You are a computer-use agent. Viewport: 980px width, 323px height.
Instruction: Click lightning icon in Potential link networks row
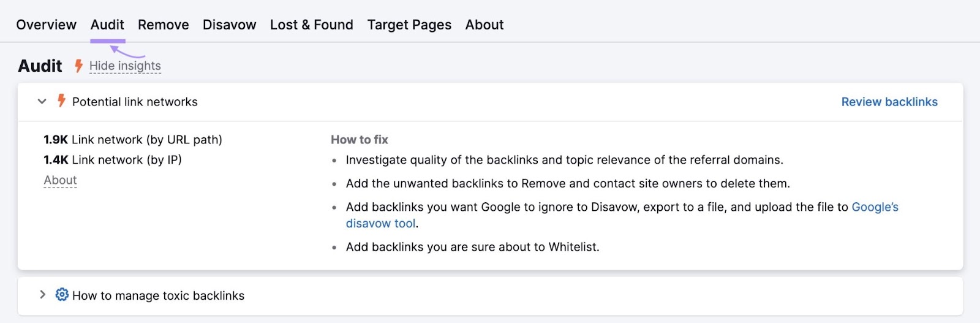coord(61,101)
